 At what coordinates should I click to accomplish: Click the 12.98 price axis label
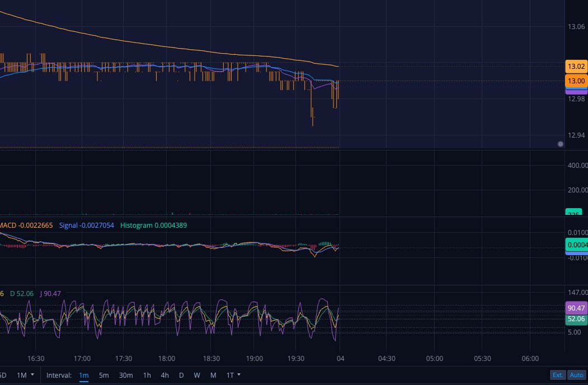[x=576, y=98]
